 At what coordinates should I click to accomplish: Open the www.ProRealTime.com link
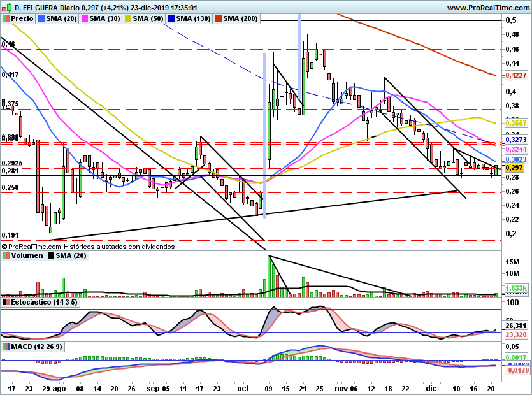pos(487,8)
